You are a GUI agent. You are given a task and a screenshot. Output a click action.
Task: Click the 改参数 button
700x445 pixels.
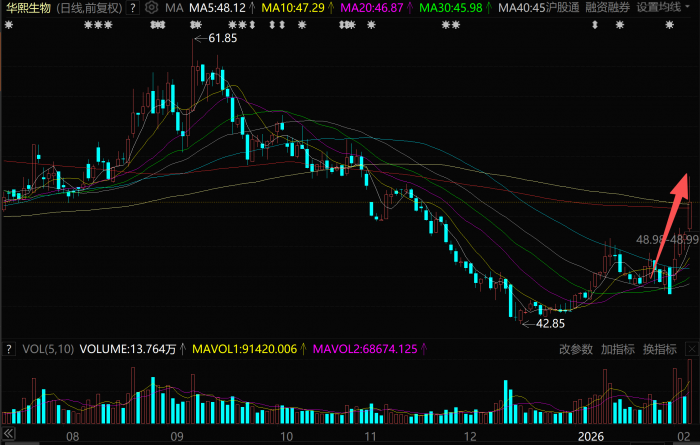click(575, 349)
